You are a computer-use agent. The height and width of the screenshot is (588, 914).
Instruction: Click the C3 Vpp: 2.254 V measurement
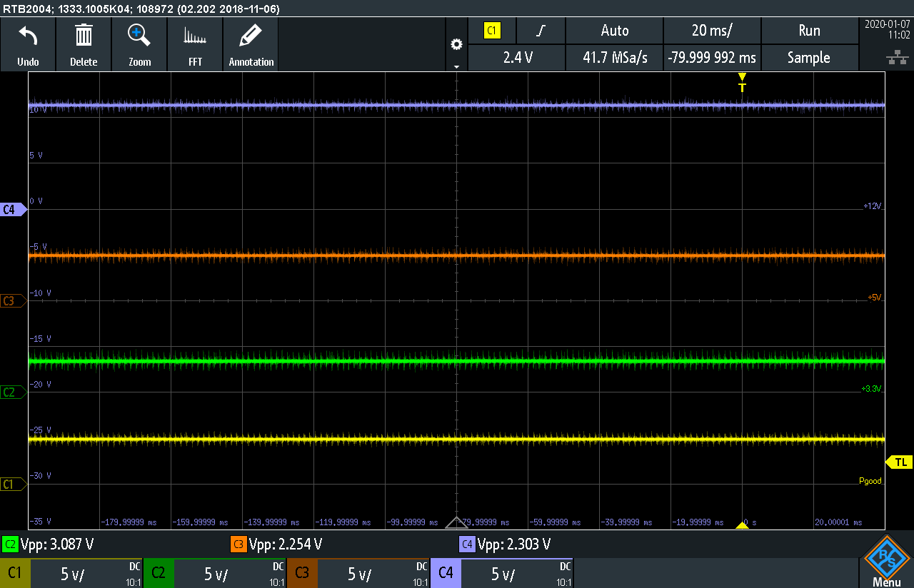pyautogui.click(x=276, y=544)
